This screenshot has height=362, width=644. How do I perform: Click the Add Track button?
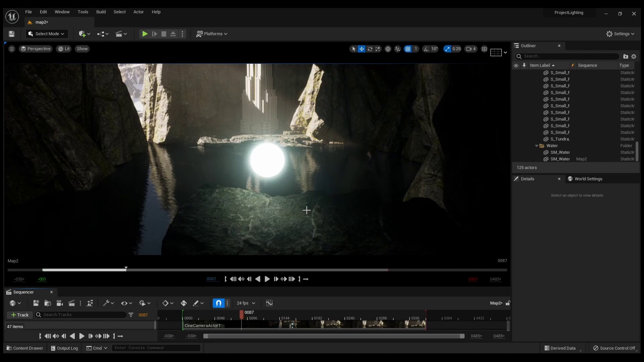coord(20,315)
